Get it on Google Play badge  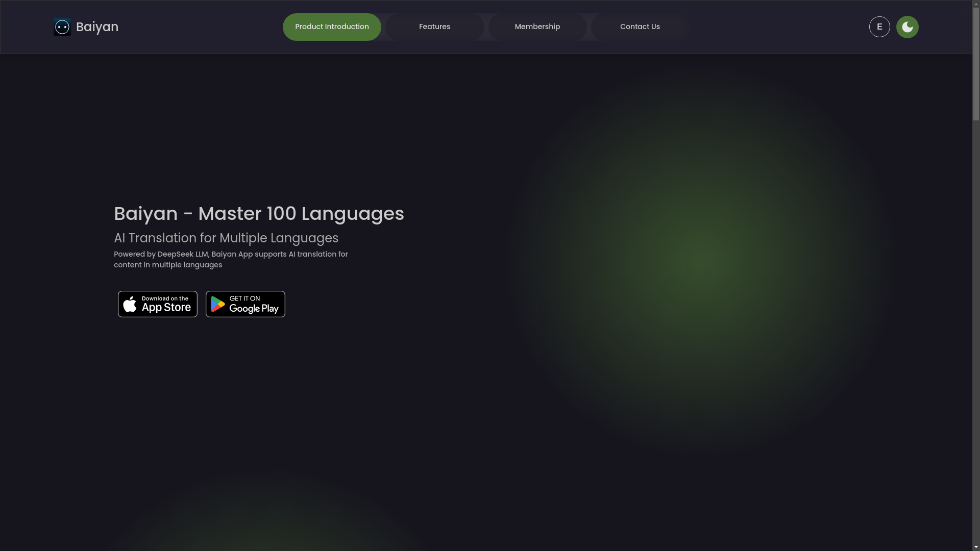[246, 304]
